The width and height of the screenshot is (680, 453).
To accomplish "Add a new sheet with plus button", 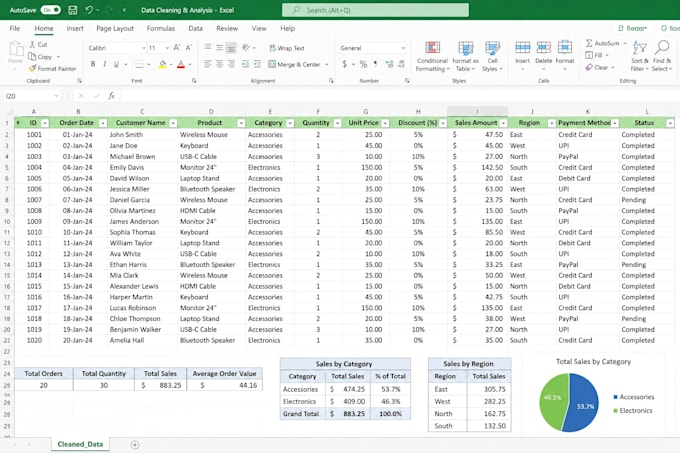I will coord(135,445).
